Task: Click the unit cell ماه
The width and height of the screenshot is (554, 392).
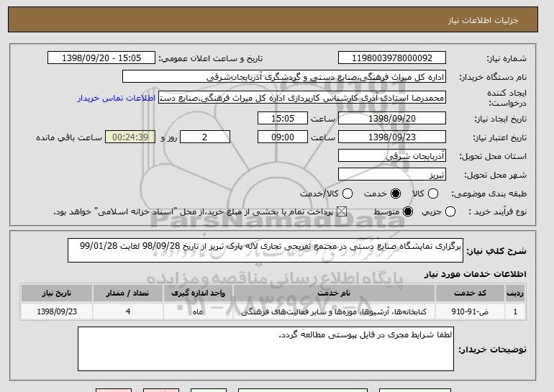Action: tap(198, 311)
